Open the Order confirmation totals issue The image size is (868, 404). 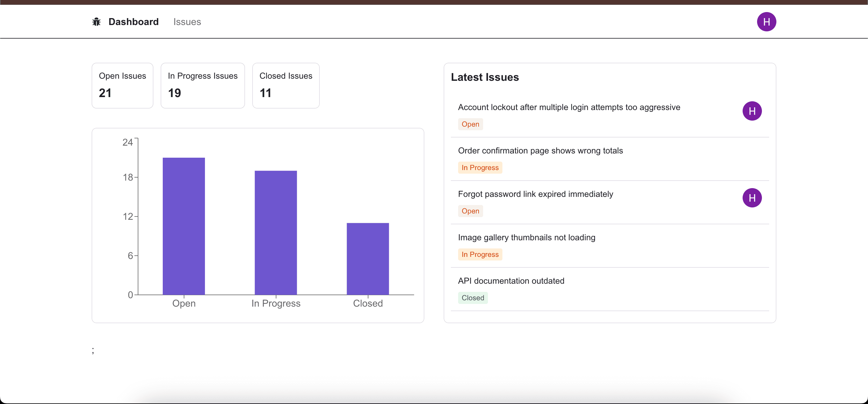pyautogui.click(x=540, y=151)
